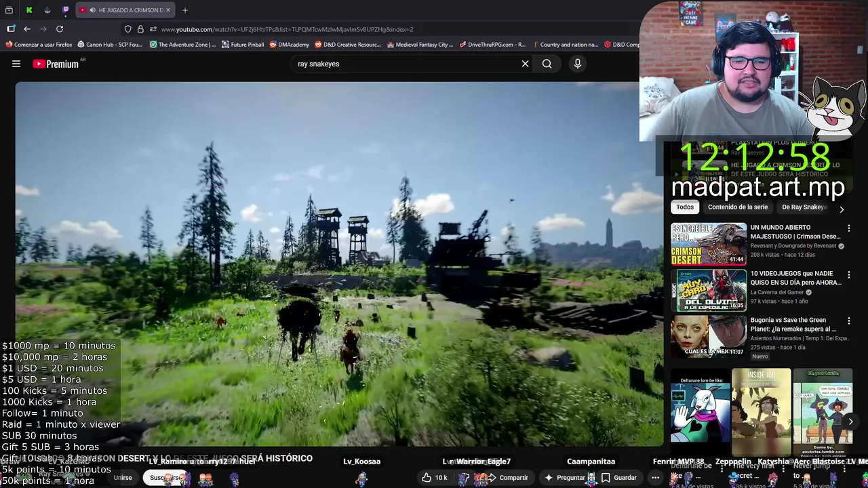Open a new browser tab
This screenshot has height=488, width=868.
click(184, 10)
